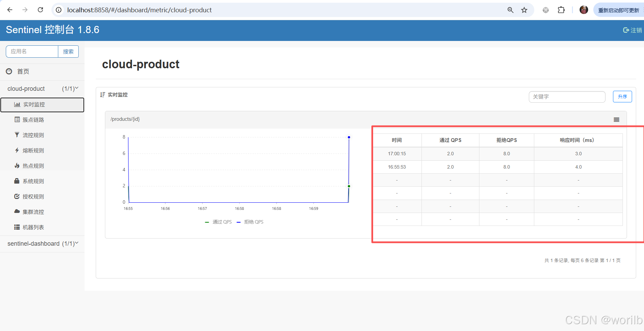Bookmark this page with star icon
The width and height of the screenshot is (644, 331).
click(x=524, y=10)
